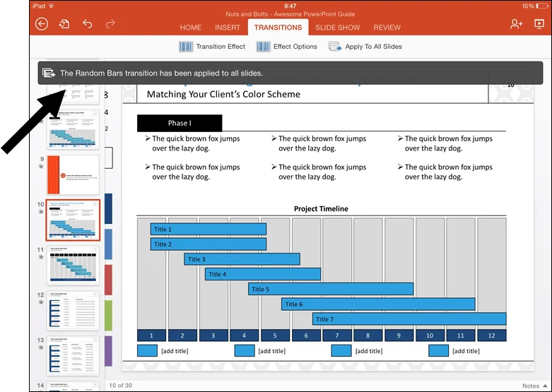Open Effect Options label
Screen dimensions: 552x392
click(x=295, y=47)
